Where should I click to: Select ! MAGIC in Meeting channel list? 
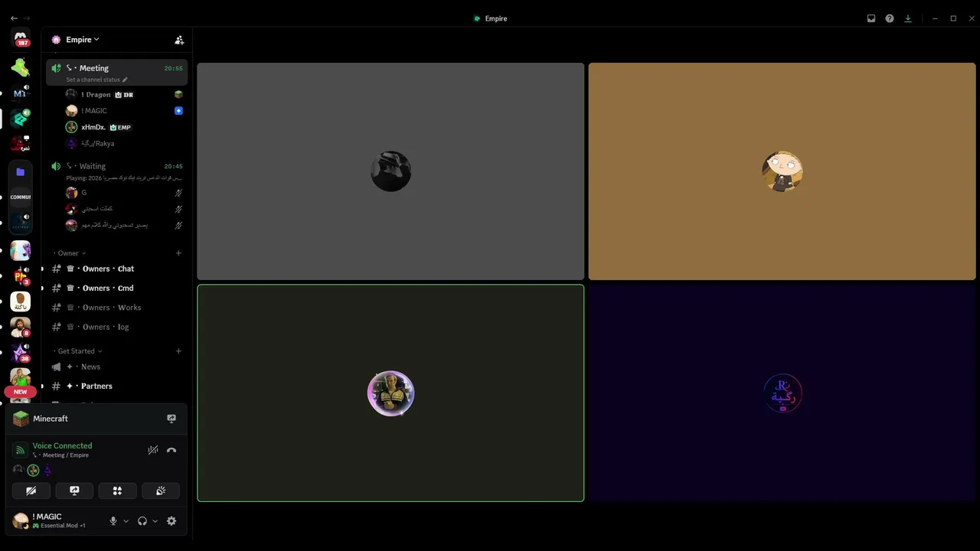[x=123, y=111]
